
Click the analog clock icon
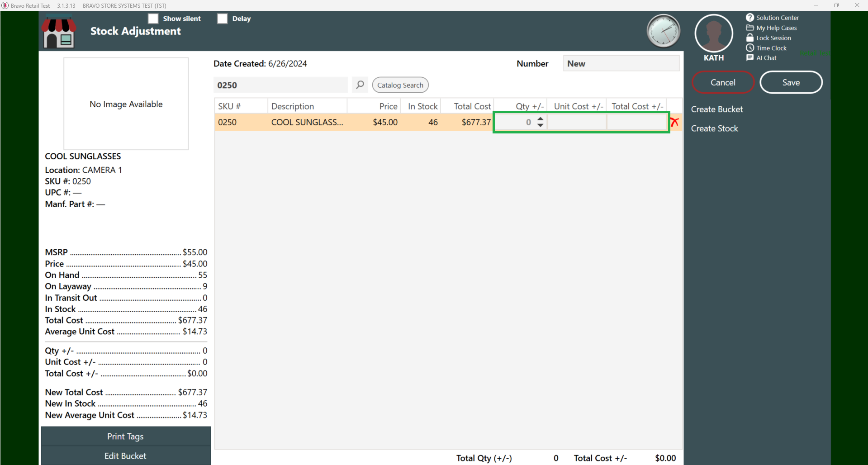point(663,31)
